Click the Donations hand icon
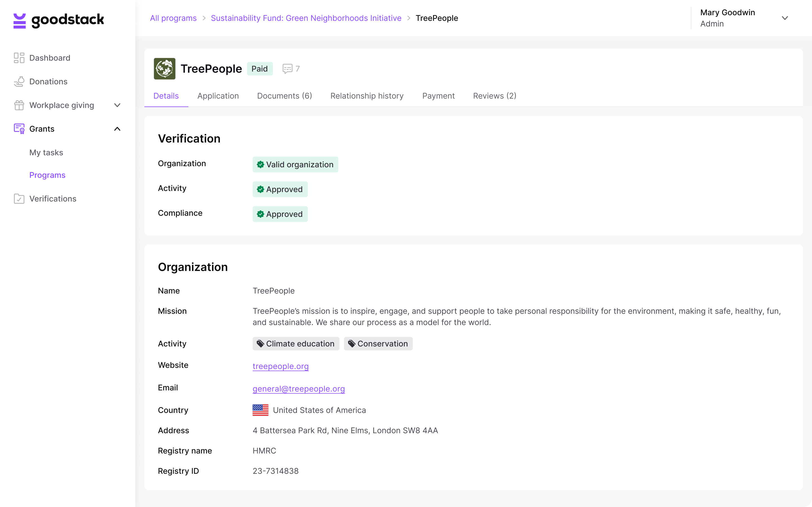This screenshot has height=507, width=812. 19,81
